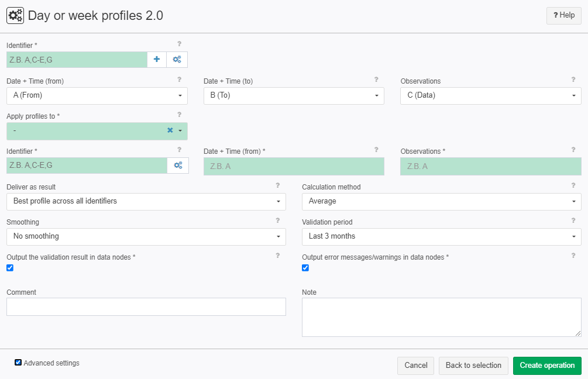
Task: Show help for Output error messages/warnings
Action: coord(573,256)
